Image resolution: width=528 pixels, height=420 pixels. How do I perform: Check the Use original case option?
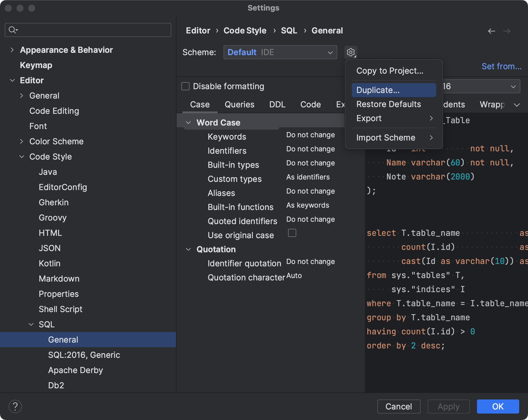tap(292, 233)
